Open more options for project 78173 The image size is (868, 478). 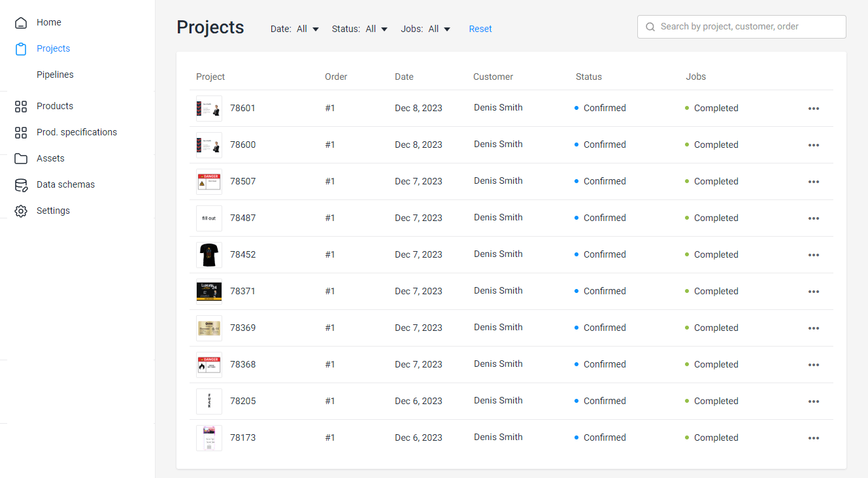point(814,438)
